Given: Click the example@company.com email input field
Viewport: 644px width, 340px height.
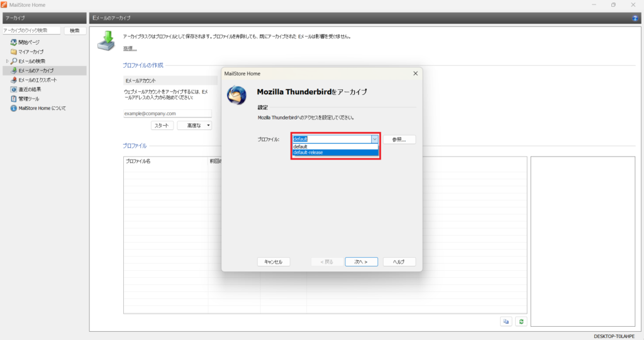Looking at the screenshot, I should pos(167,113).
